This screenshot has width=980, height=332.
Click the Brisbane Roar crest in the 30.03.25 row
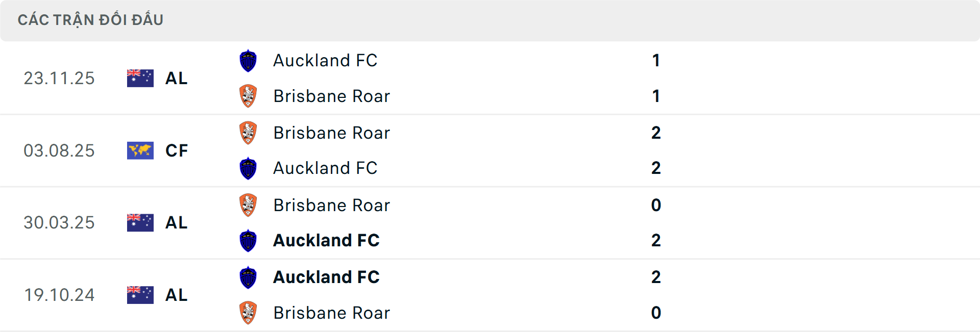coord(248,205)
